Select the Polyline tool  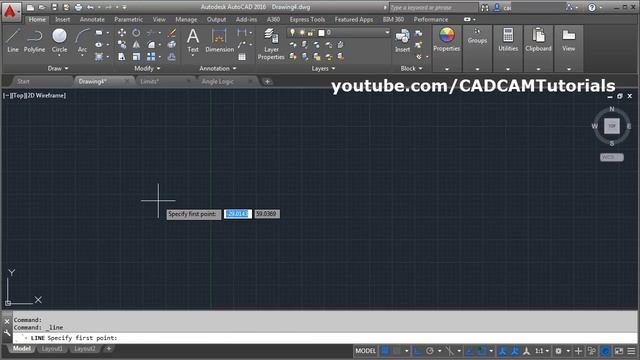point(34,41)
